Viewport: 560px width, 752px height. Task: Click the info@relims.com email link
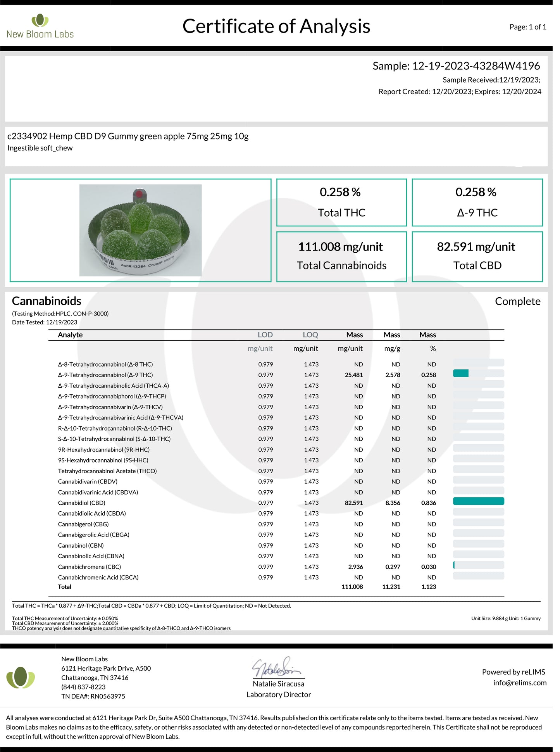[520, 683]
